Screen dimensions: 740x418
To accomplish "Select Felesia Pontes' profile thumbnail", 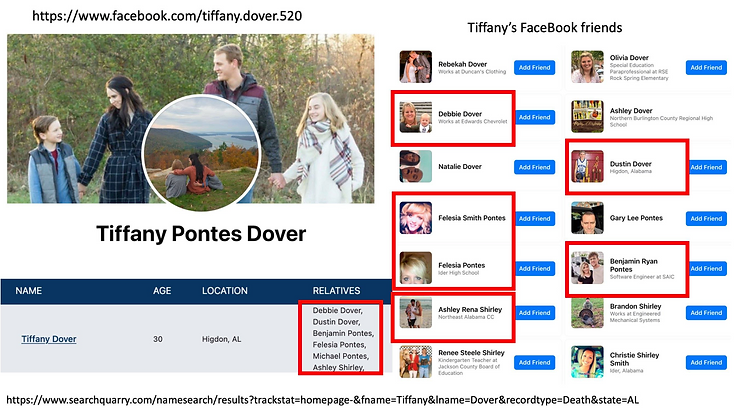I will [415, 266].
